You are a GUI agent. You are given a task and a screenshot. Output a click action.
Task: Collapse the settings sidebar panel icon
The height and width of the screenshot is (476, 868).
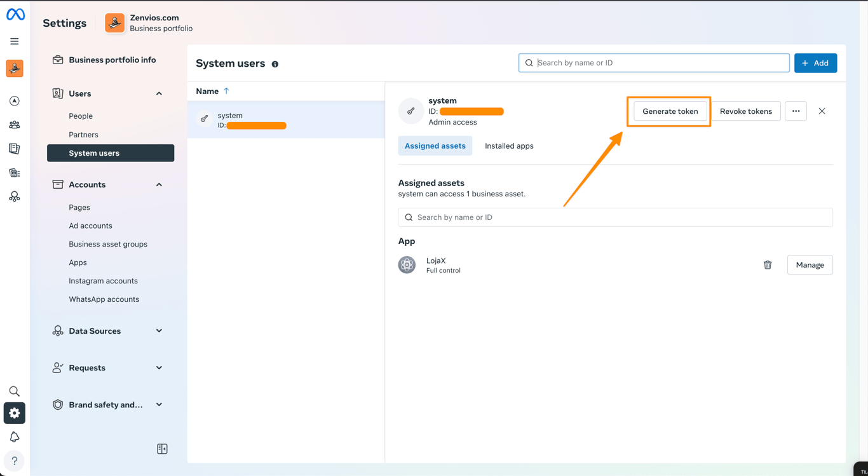point(162,449)
